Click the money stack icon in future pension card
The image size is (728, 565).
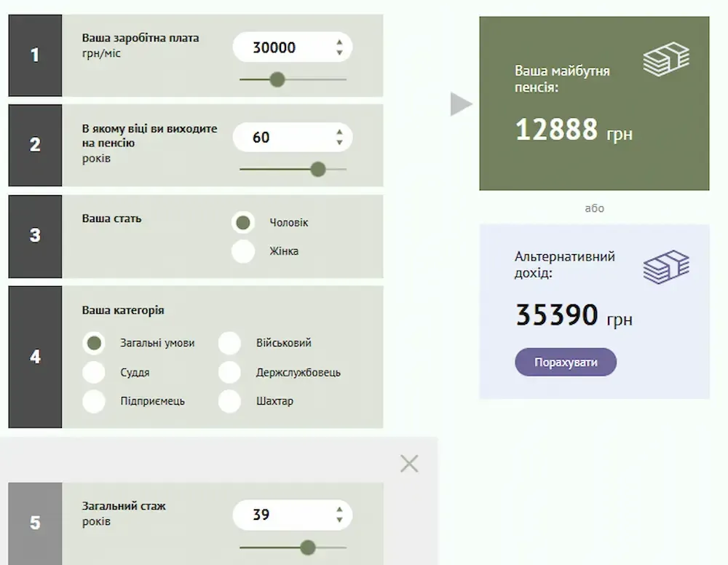tap(665, 58)
